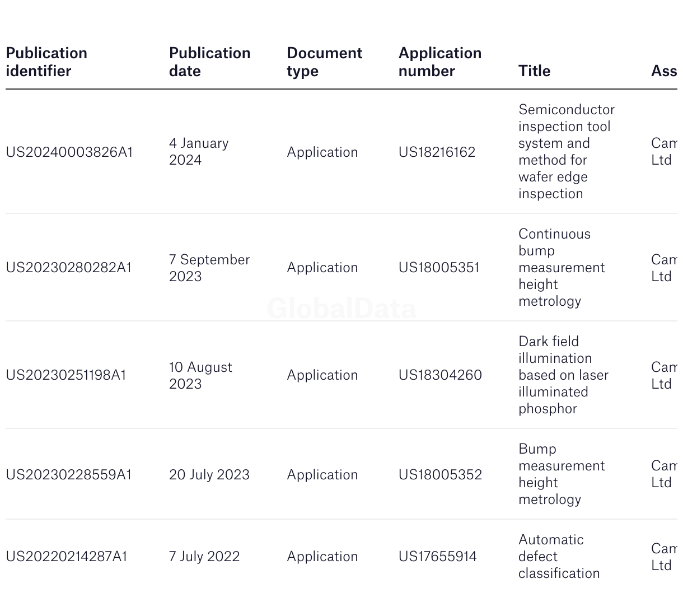The height and width of the screenshot is (616, 683).
Task: Select application number US18005351
Action: (439, 268)
